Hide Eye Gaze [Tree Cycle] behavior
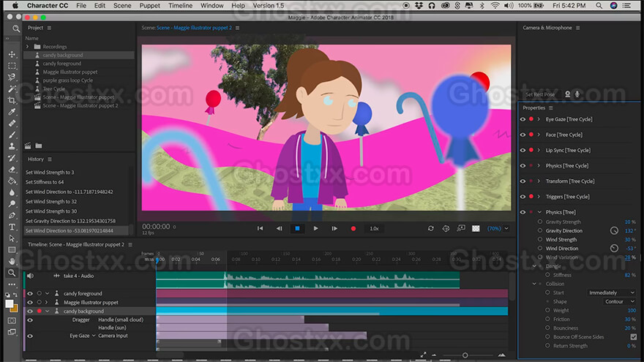Screen dimensions: 644x362 click(523, 119)
